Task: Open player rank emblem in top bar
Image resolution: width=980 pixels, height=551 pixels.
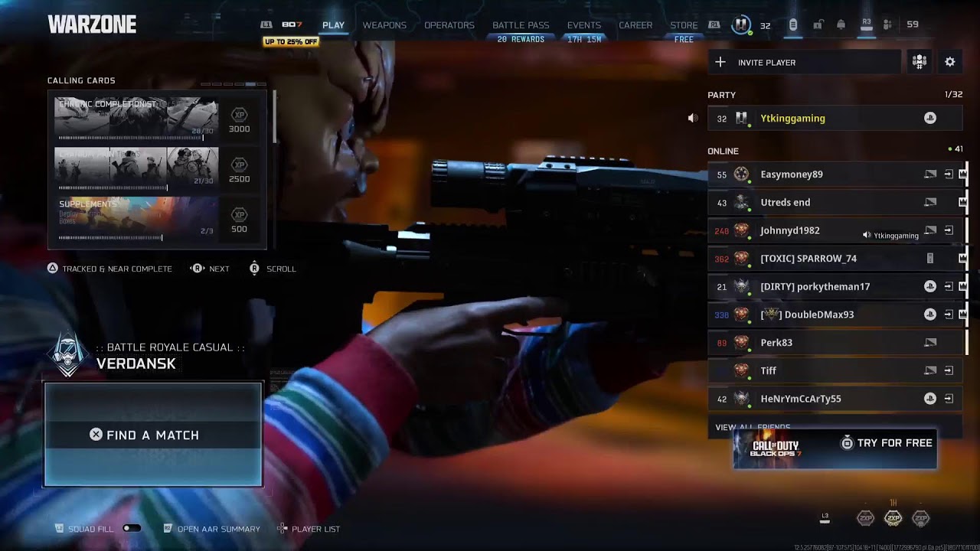Action: 740,25
